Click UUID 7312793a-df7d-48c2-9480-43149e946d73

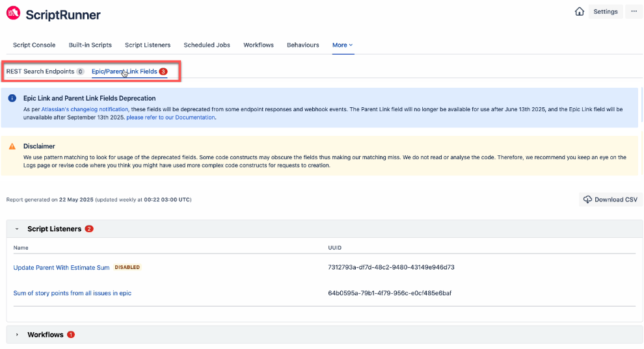tap(391, 267)
